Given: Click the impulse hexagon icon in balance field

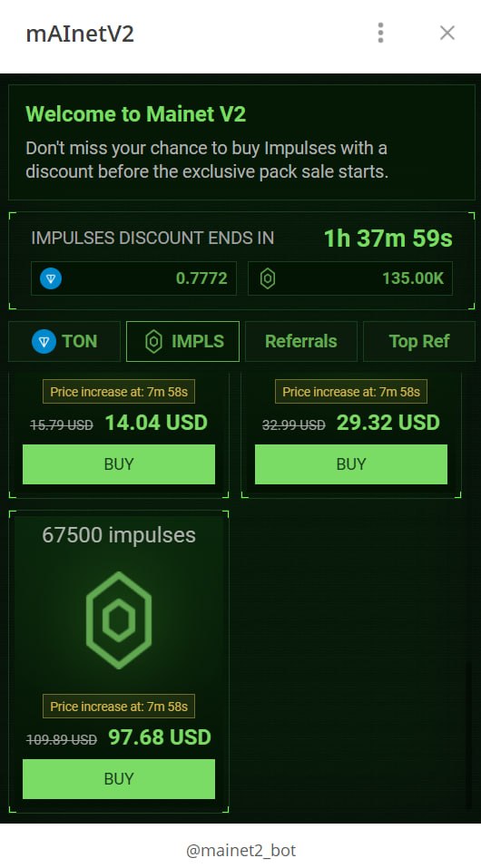Looking at the screenshot, I should pos(268,278).
